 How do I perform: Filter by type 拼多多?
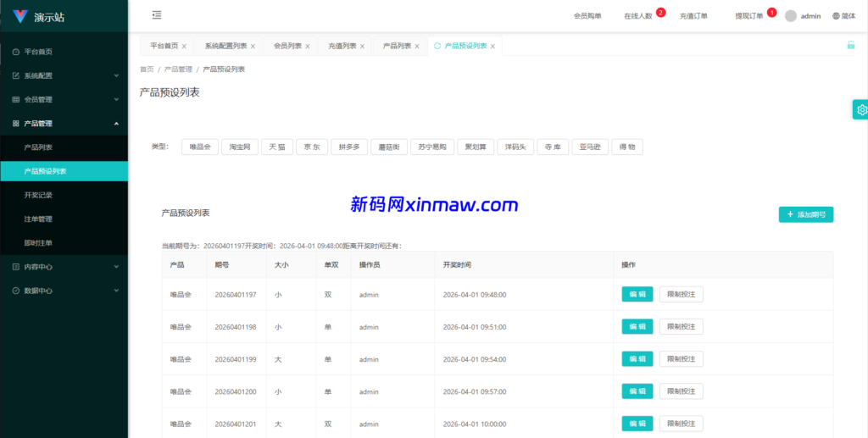coord(349,147)
